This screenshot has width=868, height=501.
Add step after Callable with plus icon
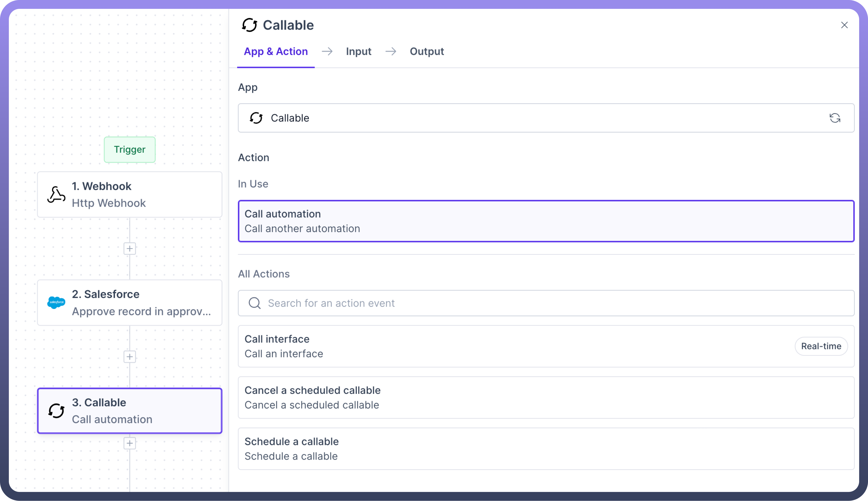(x=130, y=443)
